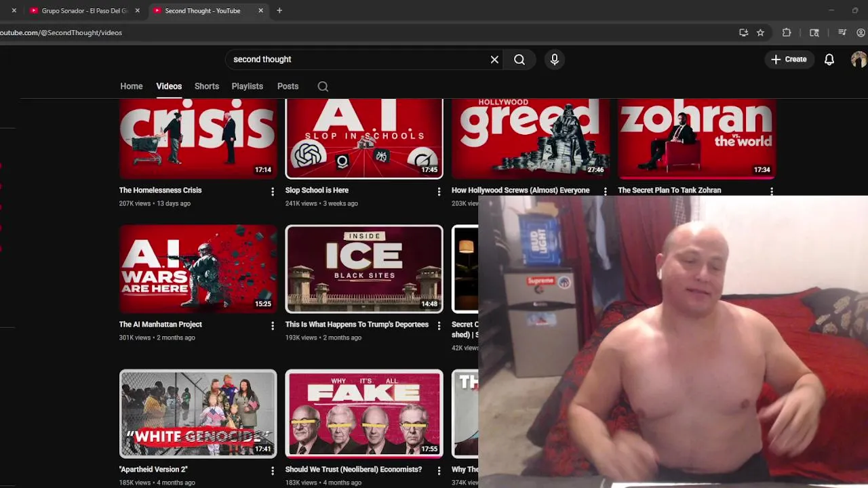Viewport: 868px width, 488px height.
Task: Open media control icon in browser toolbar
Action: click(842, 33)
